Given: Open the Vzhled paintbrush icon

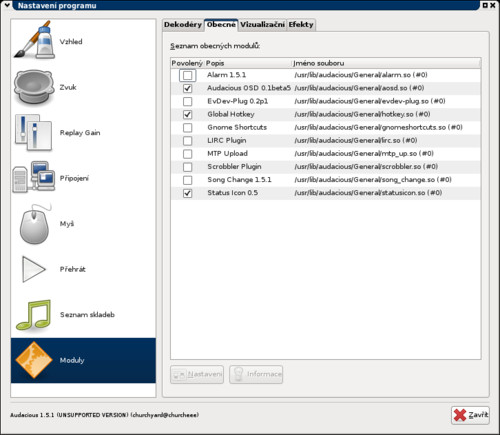Looking at the screenshot, I should click(33, 40).
